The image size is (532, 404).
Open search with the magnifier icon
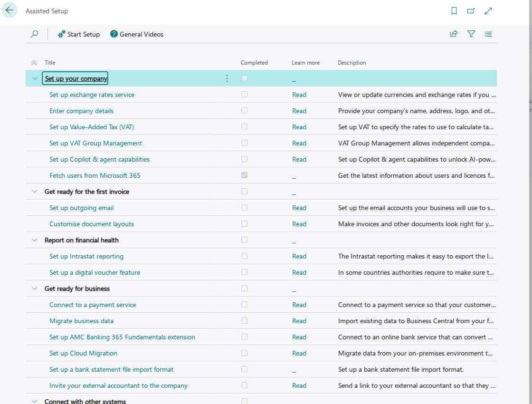(34, 34)
